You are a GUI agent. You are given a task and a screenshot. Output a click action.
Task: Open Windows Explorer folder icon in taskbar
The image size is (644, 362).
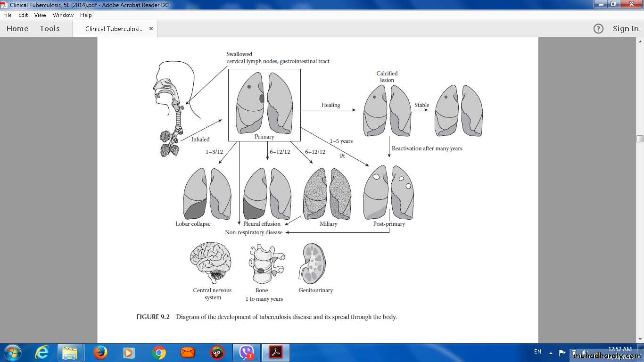(70, 352)
